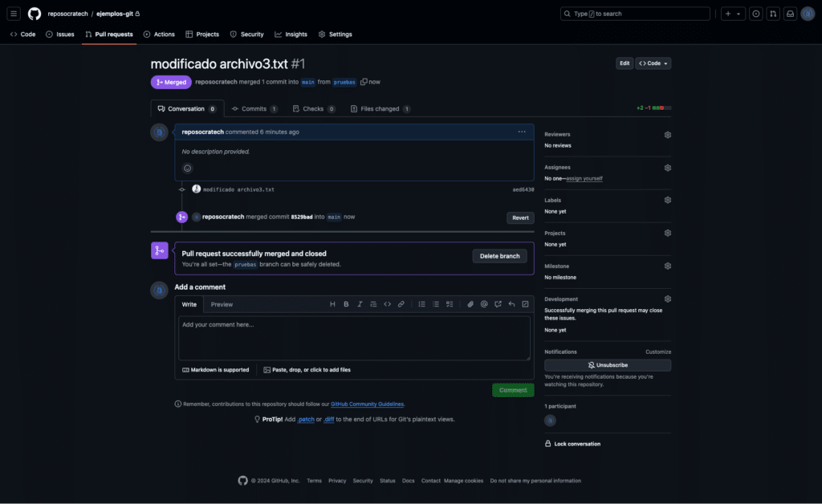
Task: Switch to the Files changed tab
Action: (x=380, y=109)
